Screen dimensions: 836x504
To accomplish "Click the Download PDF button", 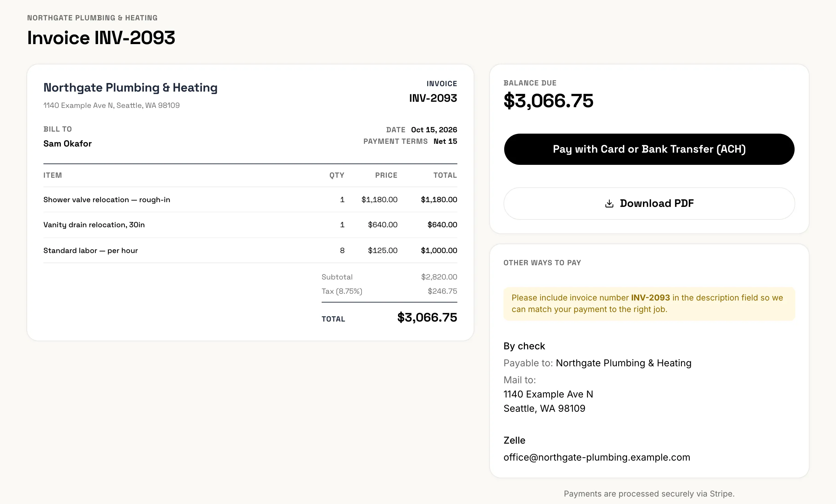I will [x=649, y=203].
